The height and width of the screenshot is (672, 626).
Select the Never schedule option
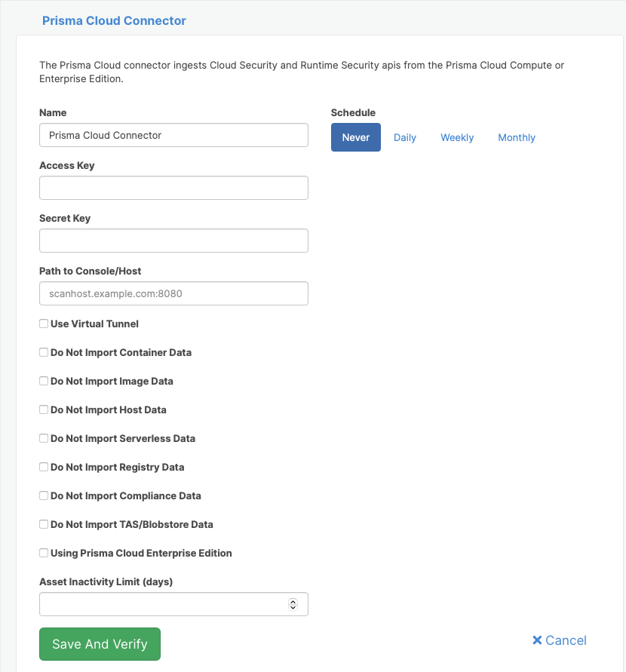[x=356, y=137]
